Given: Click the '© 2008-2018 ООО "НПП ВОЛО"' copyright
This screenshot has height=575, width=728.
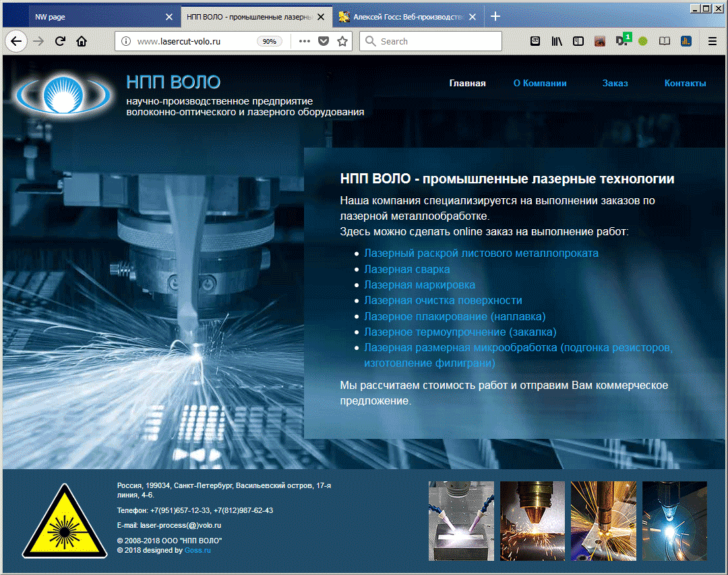Looking at the screenshot, I should [x=169, y=541].
